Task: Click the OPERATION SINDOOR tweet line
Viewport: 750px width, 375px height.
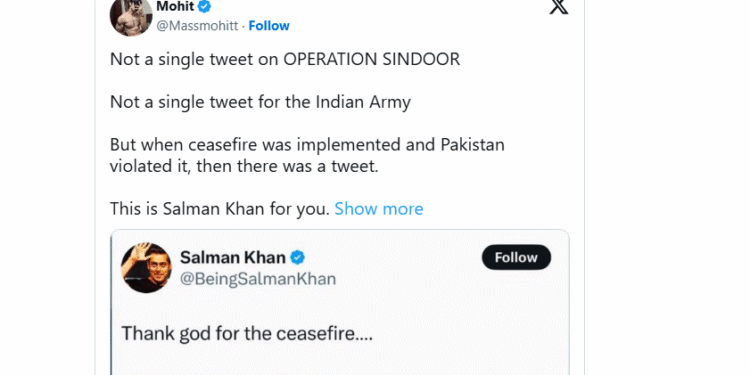Action: (x=285, y=59)
